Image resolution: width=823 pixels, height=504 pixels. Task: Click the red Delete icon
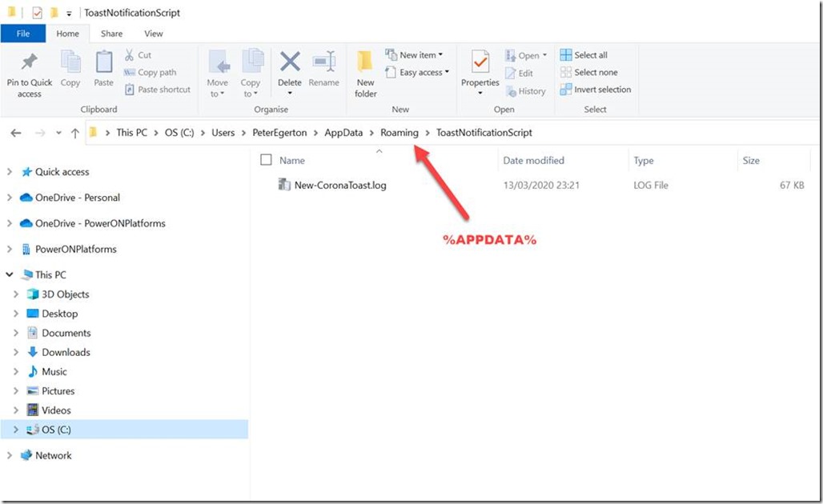pyautogui.click(x=289, y=62)
